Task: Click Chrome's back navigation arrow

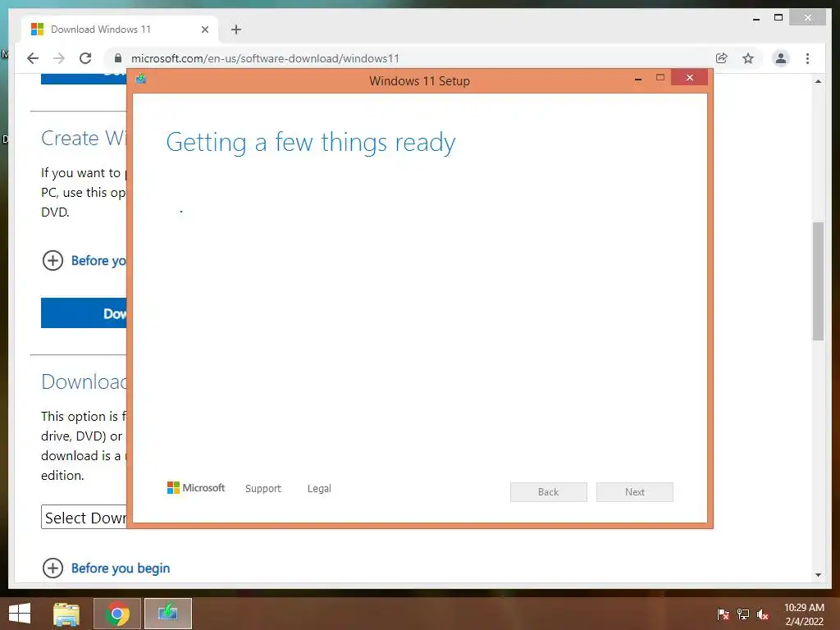Action: click(x=33, y=58)
